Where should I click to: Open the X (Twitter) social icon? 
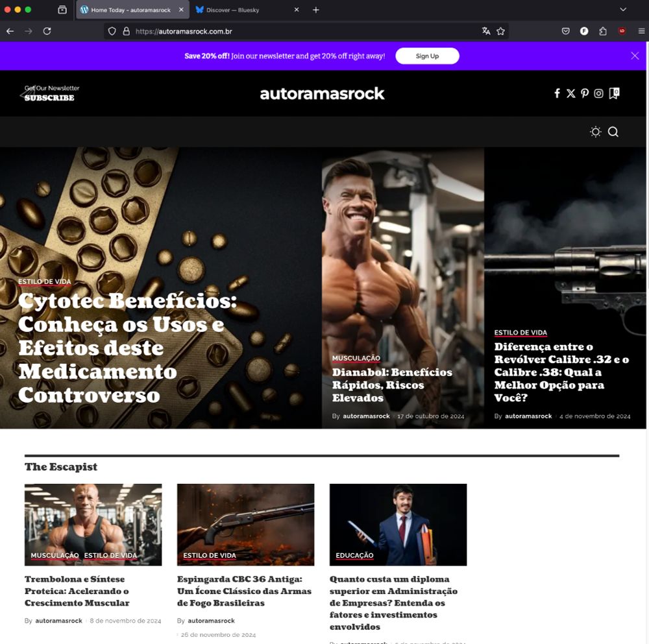point(570,93)
